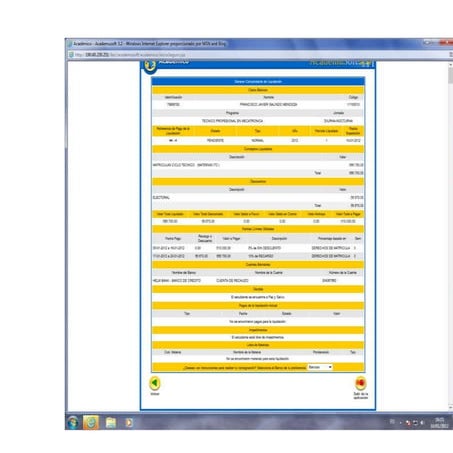Open the Windows Explorer folder taskbar icon
Image resolution: width=453 pixels, height=453 pixels.
pyautogui.click(x=111, y=423)
